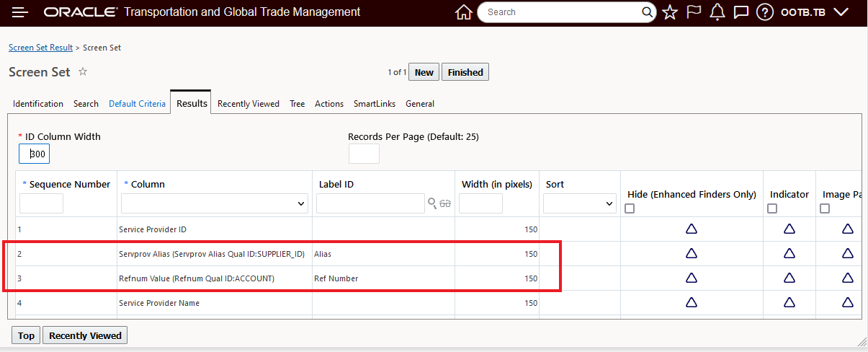Switch to the Identification tab
Viewport: 868px width, 352px height.
click(38, 104)
